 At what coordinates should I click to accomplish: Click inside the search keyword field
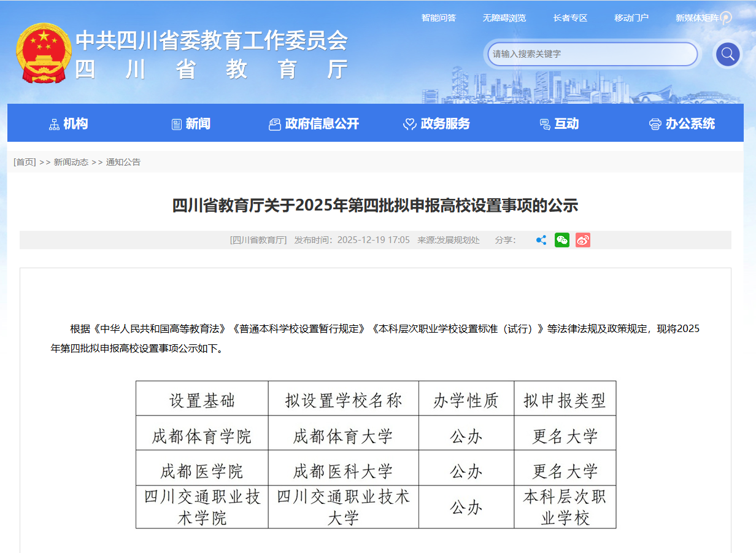[592, 54]
